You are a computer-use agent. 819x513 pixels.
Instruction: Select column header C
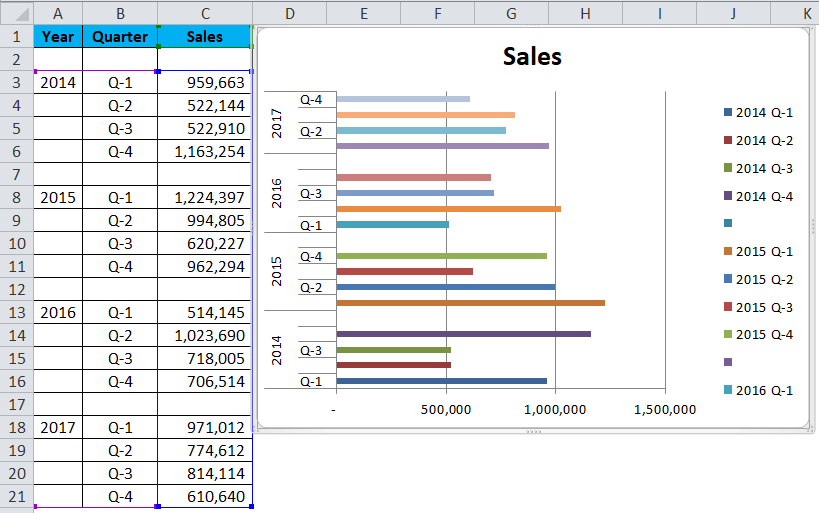point(205,13)
